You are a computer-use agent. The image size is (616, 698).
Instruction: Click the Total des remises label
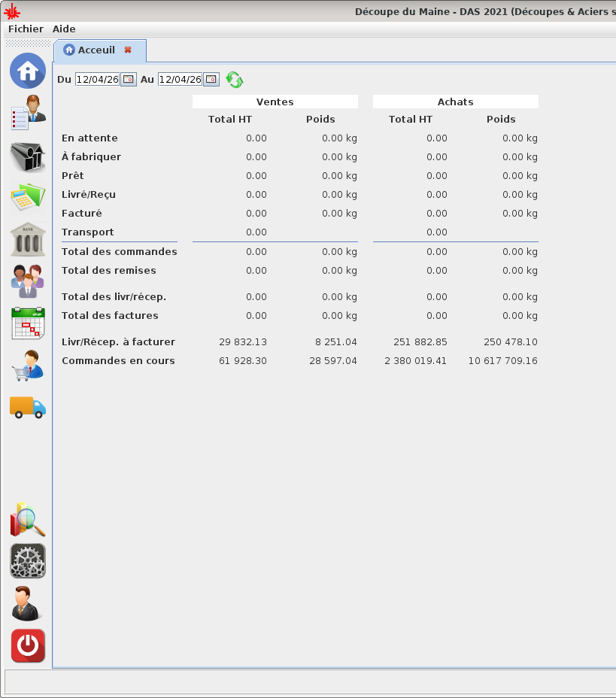pos(108,270)
